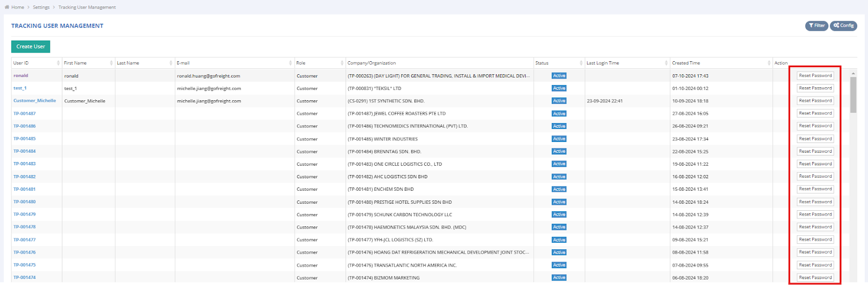Viewport: 868px width, 285px height.
Task: Sort by Created Time column arrows
Action: click(769, 63)
